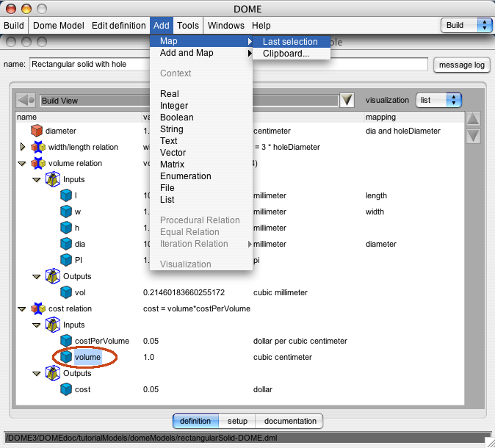Open the Dome Model menu
The height and width of the screenshot is (448, 495).
coord(59,25)
